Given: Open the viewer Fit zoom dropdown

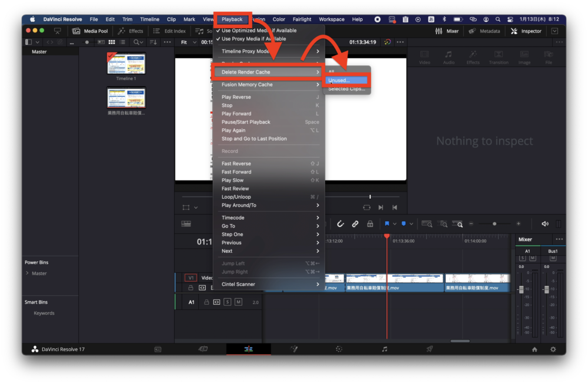Looking at the screenshot, I should click(189, 42).
